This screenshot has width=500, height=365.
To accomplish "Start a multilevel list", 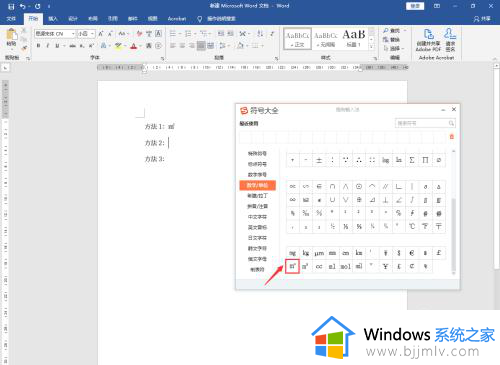I will pyautogui.click(x=204, y=34).
